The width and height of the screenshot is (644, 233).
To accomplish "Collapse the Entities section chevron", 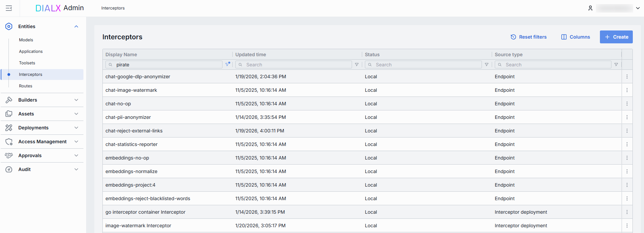I will tap(76, 26).
